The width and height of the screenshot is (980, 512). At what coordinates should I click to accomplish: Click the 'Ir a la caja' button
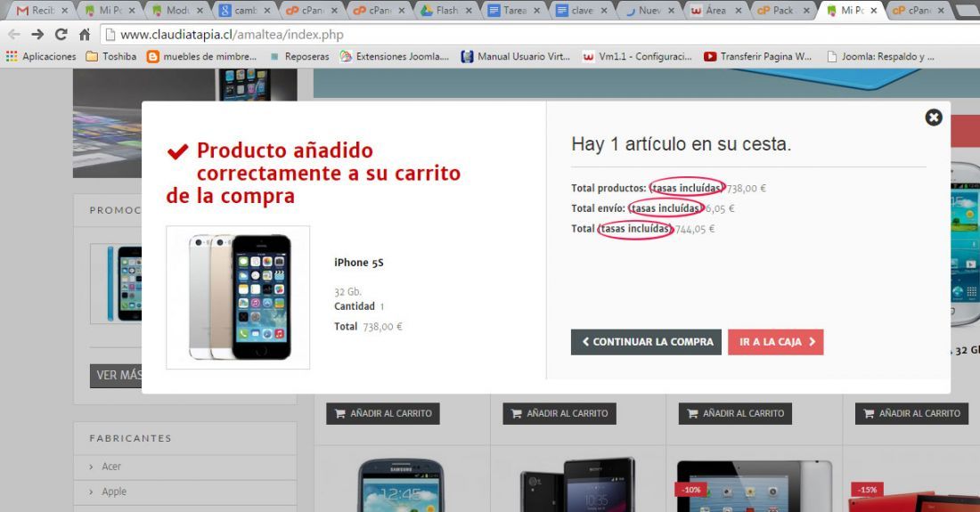(776, 342)
